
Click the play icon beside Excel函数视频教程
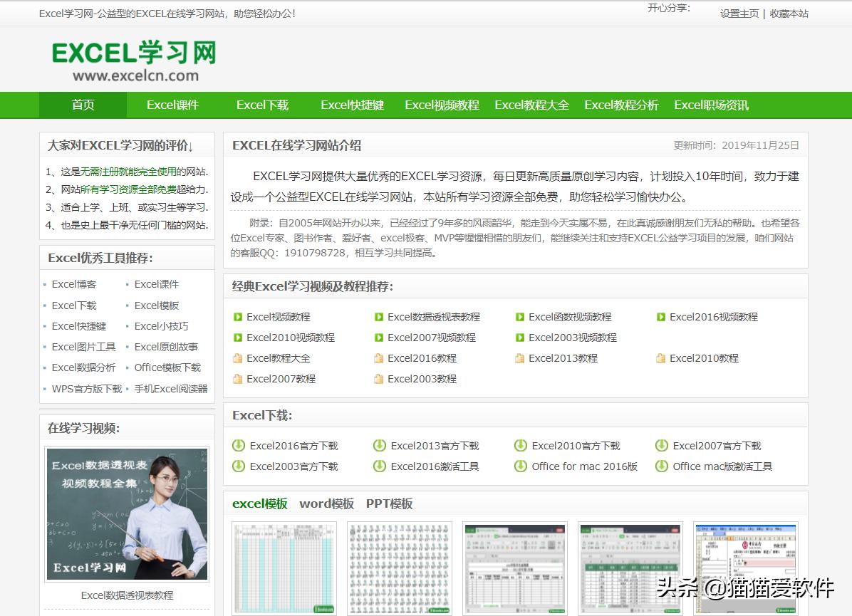519,317
